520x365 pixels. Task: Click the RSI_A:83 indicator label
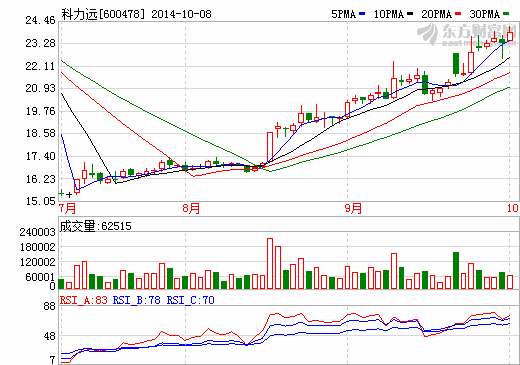(x=83, y=300)
